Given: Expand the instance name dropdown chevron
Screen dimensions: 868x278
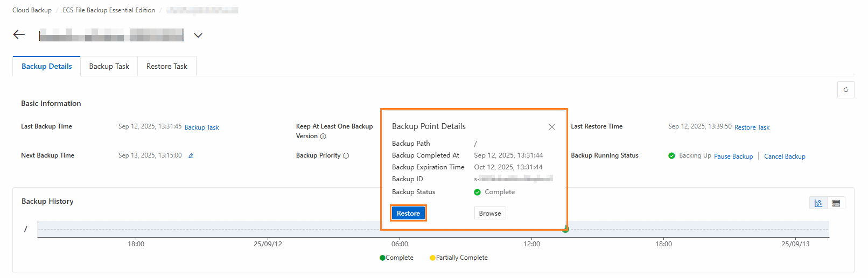Looking at the screenshot, I should pyautogui.click(x=198, y=35).
